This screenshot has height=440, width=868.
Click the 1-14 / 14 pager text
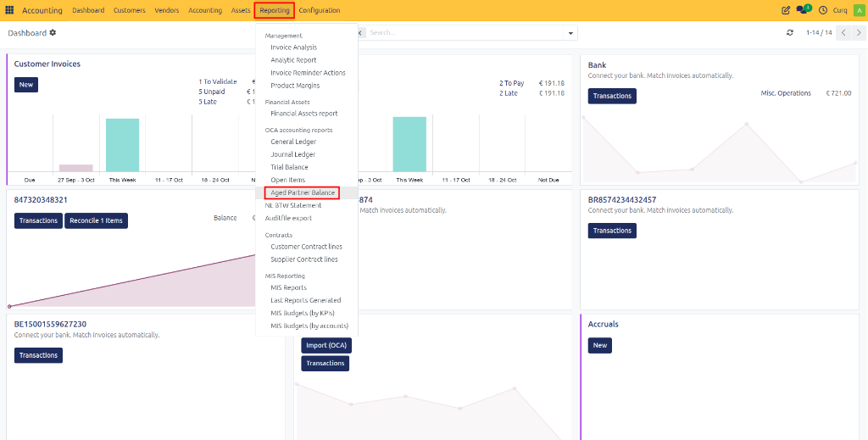coord(820,33)
